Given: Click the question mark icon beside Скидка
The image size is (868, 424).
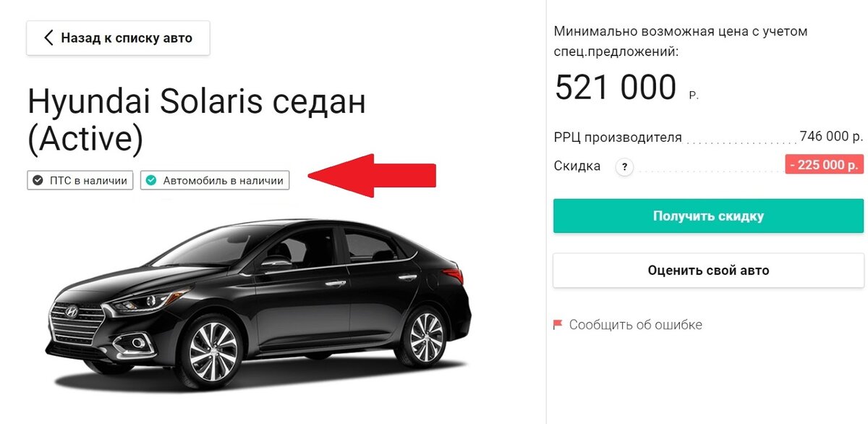Looking at the screenshot, I should click(x=624, y=167).
